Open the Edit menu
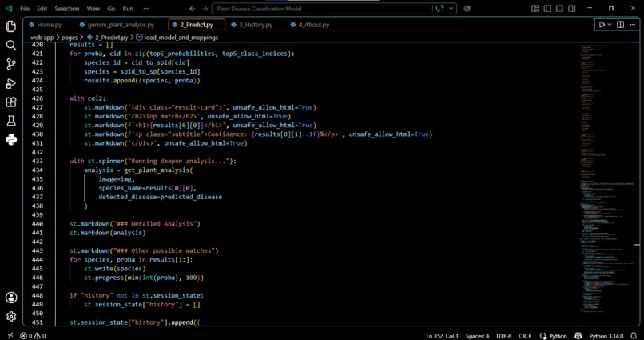 pyautogui.click(x=42, y=9)
